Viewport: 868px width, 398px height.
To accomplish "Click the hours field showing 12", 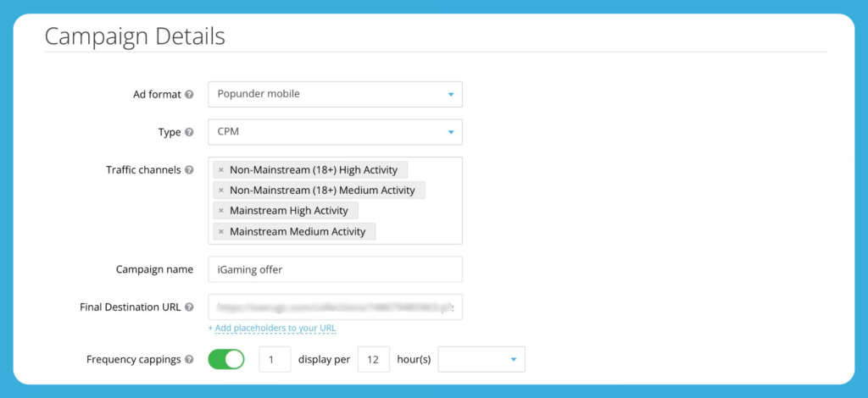I will pyautogui.click(x=374, y=359).
